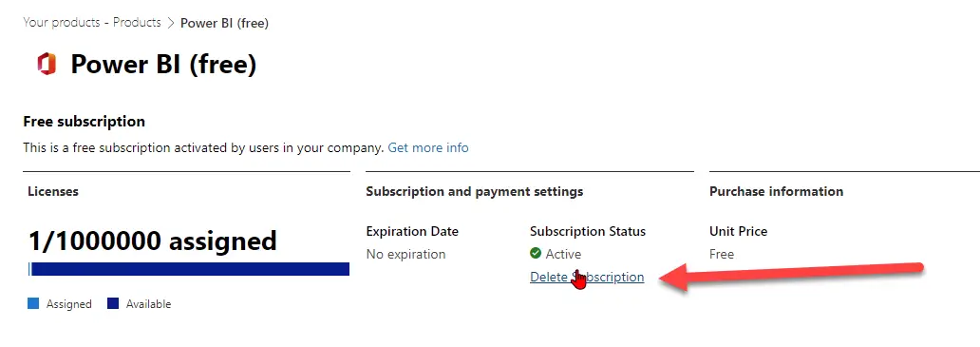Click the Free subscription heading
This screenshot has width=980, height=347.
(84, 122)
